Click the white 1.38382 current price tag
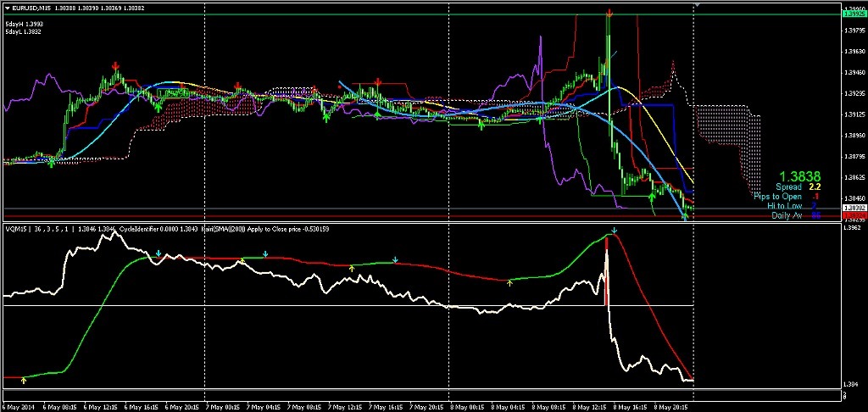Screen dimensions: 868x412 click(854, 208)
